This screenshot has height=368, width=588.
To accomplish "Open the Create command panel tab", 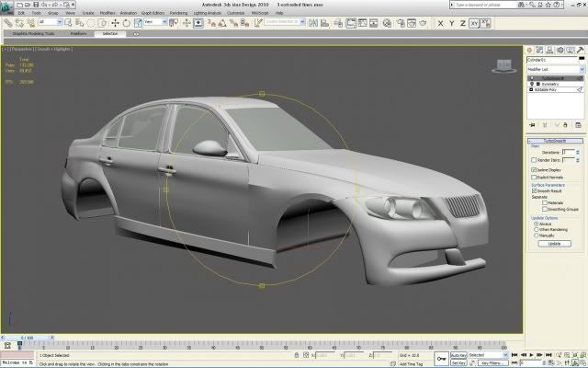I will tap(529, 50).
